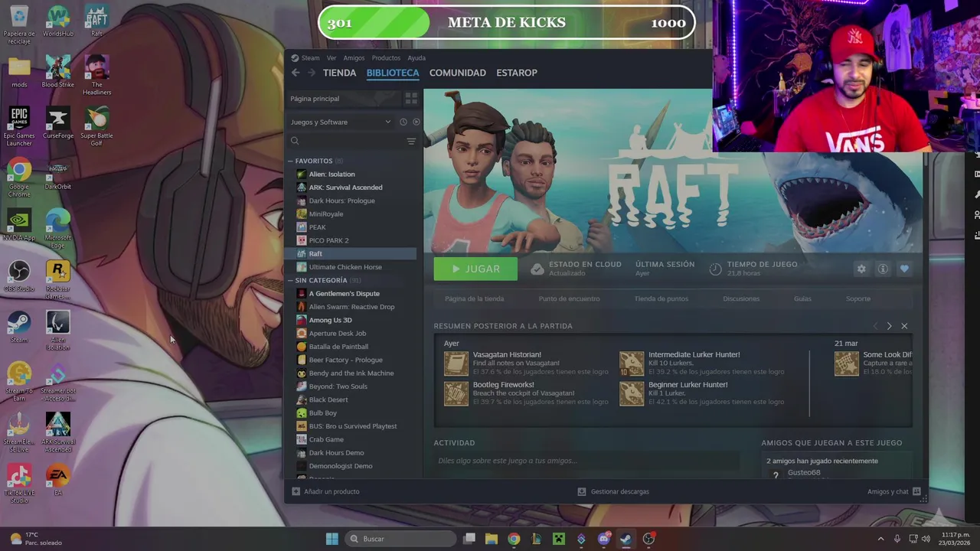This screenshot has height=551, width=980.
Task: Open Vasagatan Historian achievement icon
Action: (456, 364)
